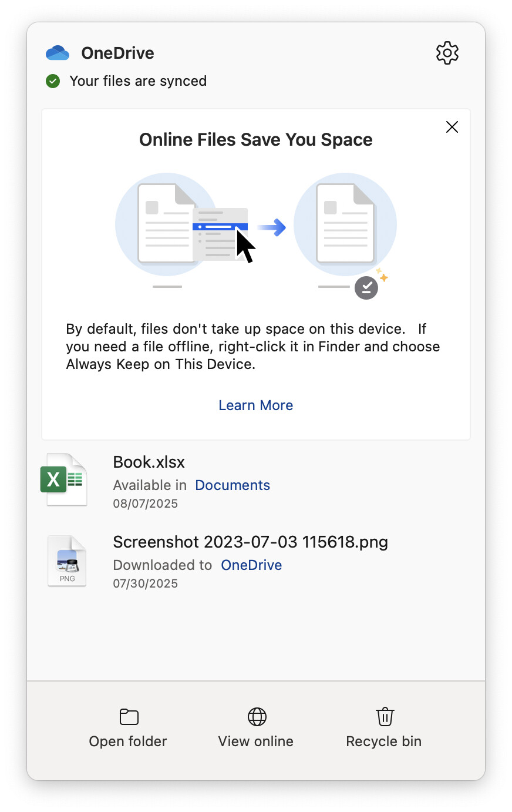The image size is (512, 812).
Task: Click the OneDrive cloud logo
Action: point(58,53)
